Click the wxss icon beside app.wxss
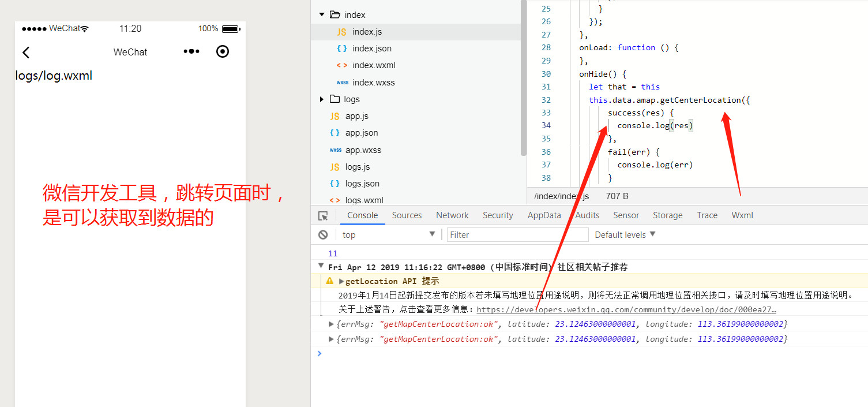 (335, 150)
